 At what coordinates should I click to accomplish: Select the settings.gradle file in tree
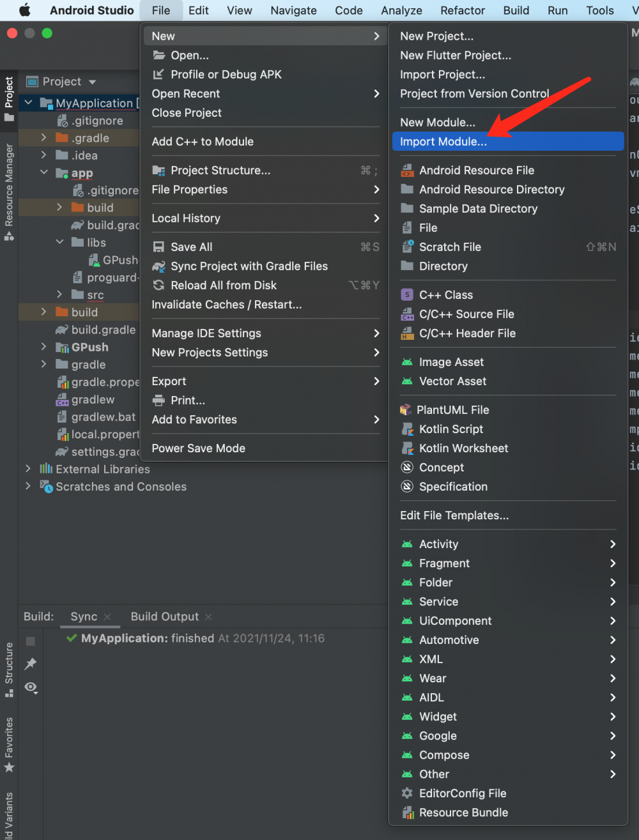tap(97, 452)
